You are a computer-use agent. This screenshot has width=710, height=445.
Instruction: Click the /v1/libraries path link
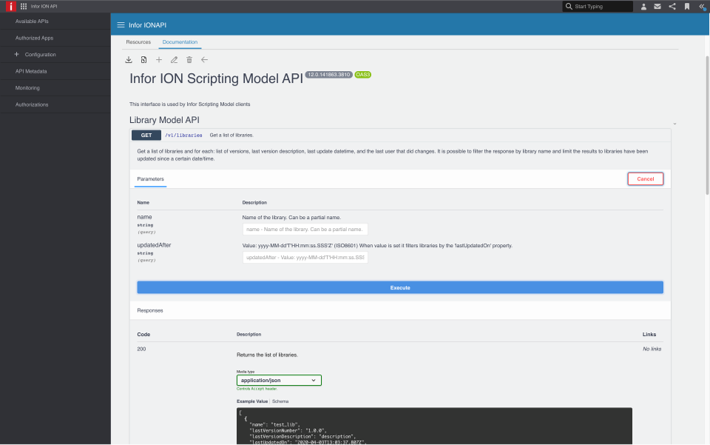pyautogui.click(x=183, y=135)
